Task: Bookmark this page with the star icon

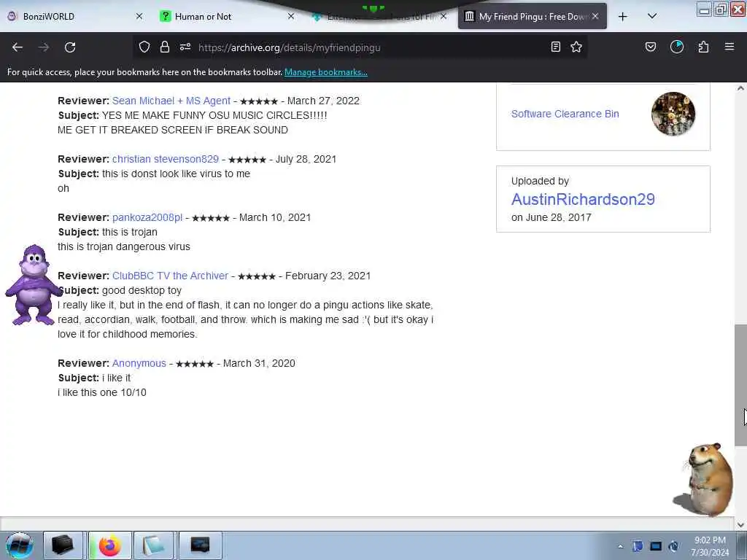Action: [576, 47]
